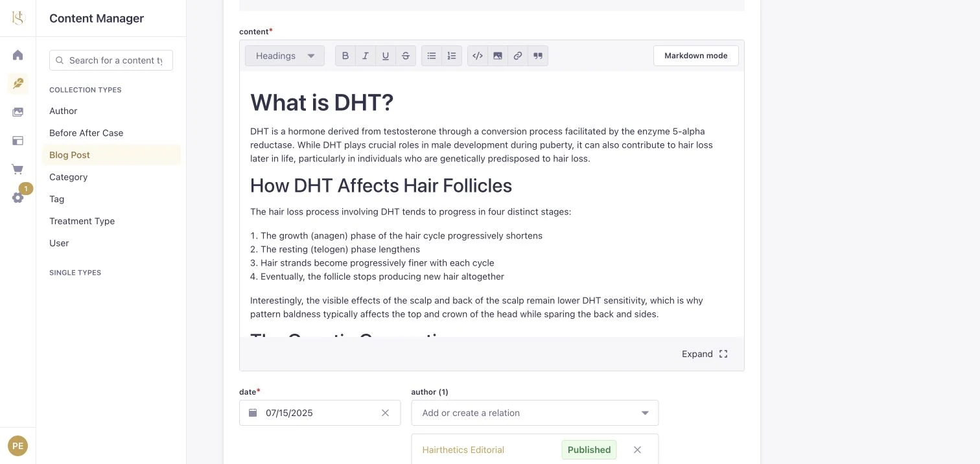Open the Before After Case collection
Image resolution: width=980 pixels, height=464 pixels.
(x=86, y=133)
